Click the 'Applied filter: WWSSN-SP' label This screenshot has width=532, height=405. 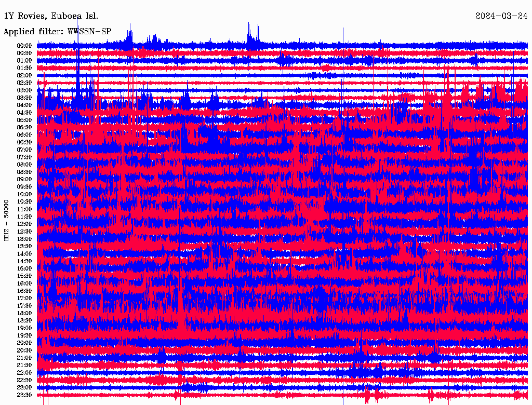pyautogui.click(x=57, y=32)
